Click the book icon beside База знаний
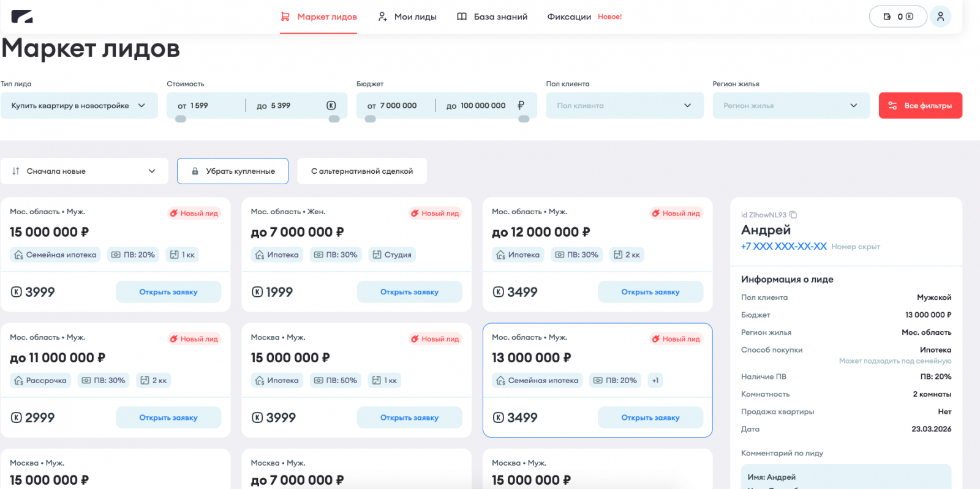The height and width of the screenshot is (489, 980). [x=462, y=17]
